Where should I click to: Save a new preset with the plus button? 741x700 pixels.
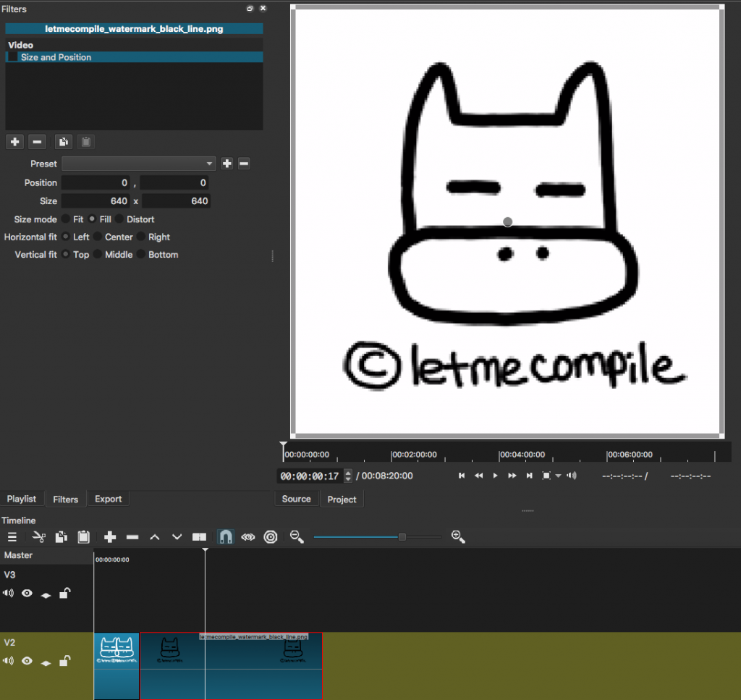click(x=227, y=164)
